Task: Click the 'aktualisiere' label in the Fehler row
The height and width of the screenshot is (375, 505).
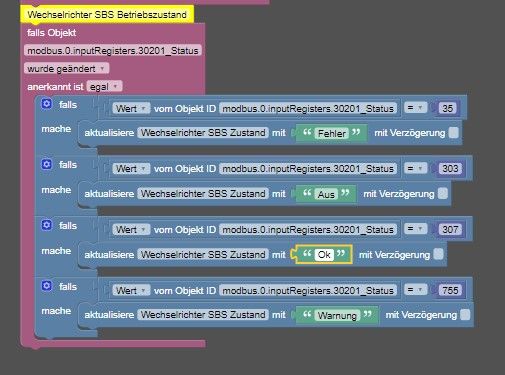Action: [109, 133]
